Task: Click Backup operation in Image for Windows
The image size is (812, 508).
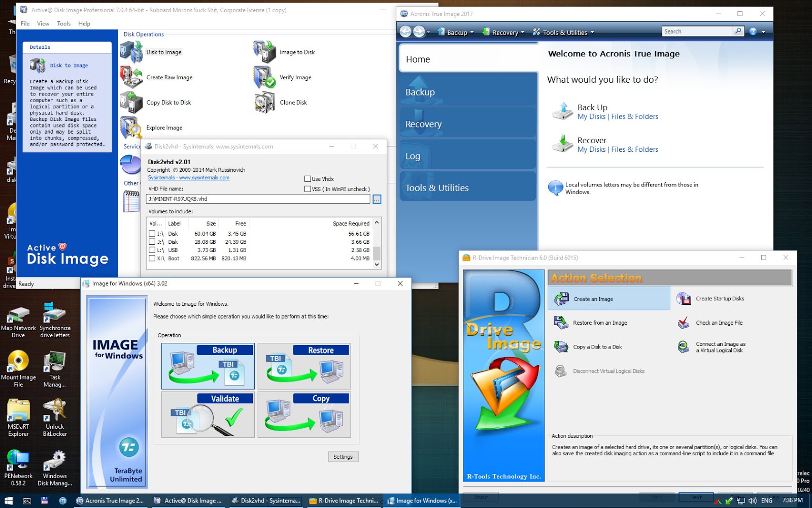Action: click(x=208, y=366)
